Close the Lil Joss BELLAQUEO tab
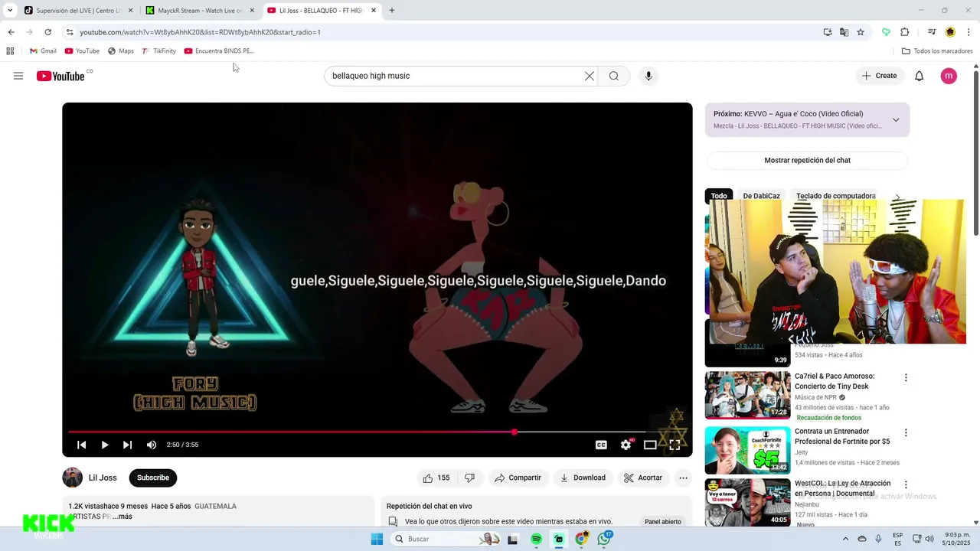The image size is (980, 551). (374, 11)
